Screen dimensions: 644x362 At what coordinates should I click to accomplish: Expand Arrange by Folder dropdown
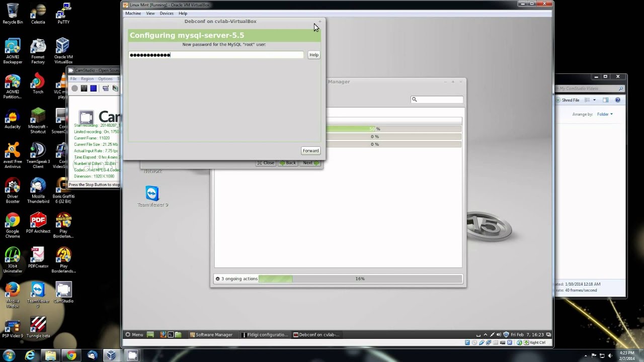coord(605,114)
